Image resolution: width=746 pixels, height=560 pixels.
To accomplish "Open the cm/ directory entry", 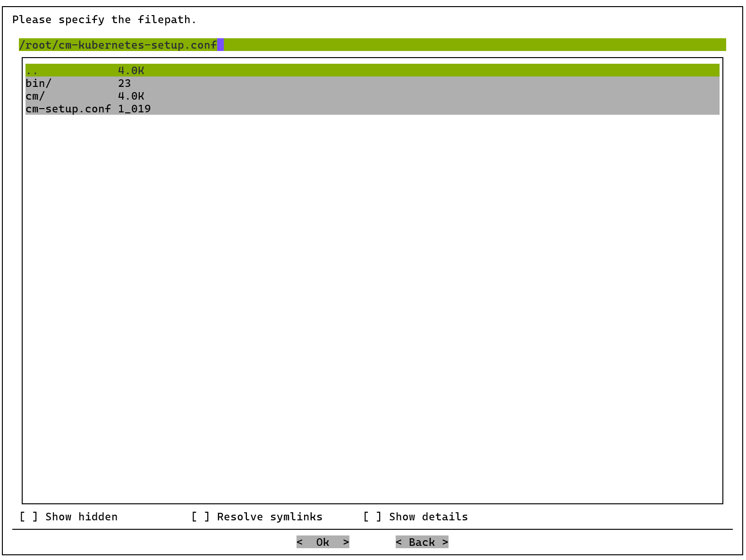I will pyautogui.click(x=373, y=96).
